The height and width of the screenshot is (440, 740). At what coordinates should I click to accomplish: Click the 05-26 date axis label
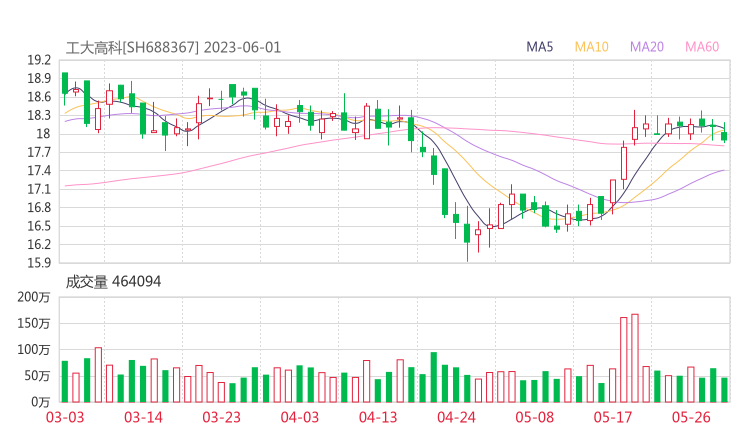click(x=691, y=417)
